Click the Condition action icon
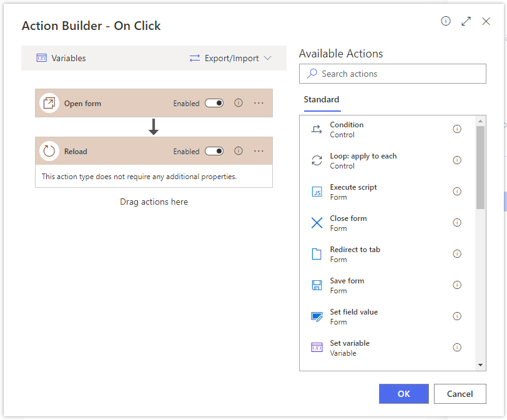Image resolution: width=507 pixels, height=420 pixels. pos(317,129)
